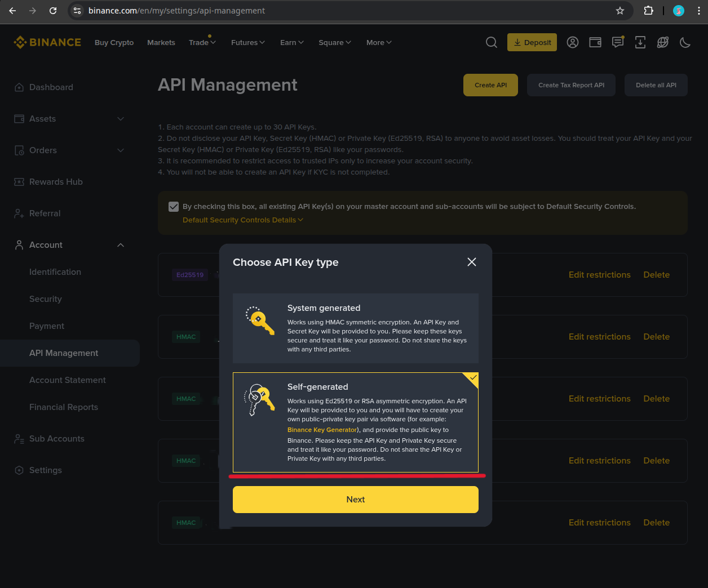708x588 pixels.
Task: Open the More dropdown menu
Action: click(379, 43)
